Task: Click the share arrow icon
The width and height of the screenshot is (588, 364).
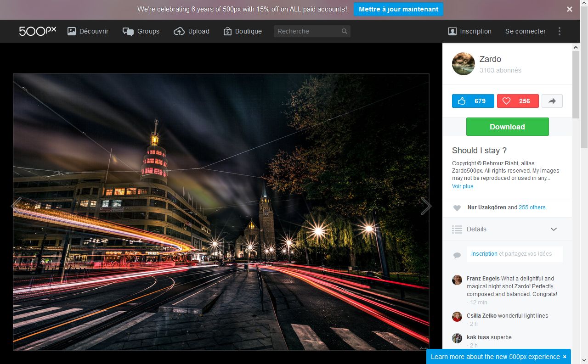Action: [552, 101]
